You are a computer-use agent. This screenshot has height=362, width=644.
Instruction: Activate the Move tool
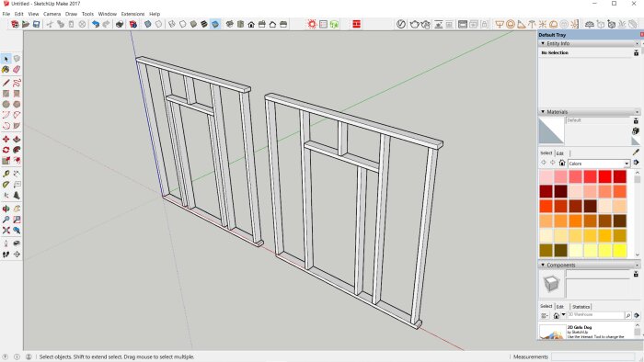[x=6, y=140]
